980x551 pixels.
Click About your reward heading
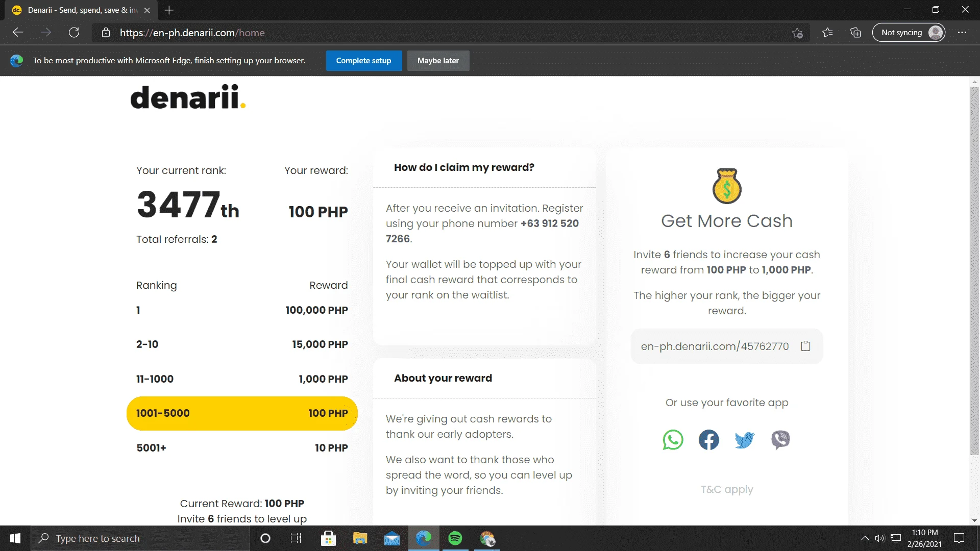[443, 378]
